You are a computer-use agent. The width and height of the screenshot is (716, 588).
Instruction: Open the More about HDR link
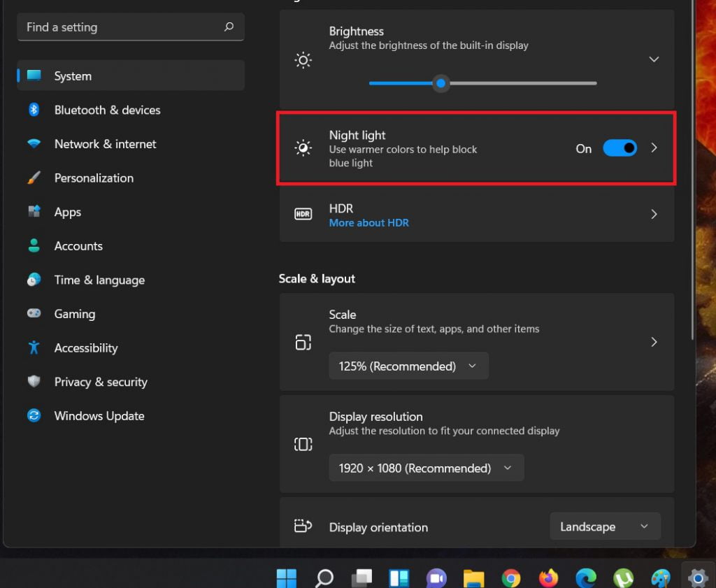coord(369,223)
